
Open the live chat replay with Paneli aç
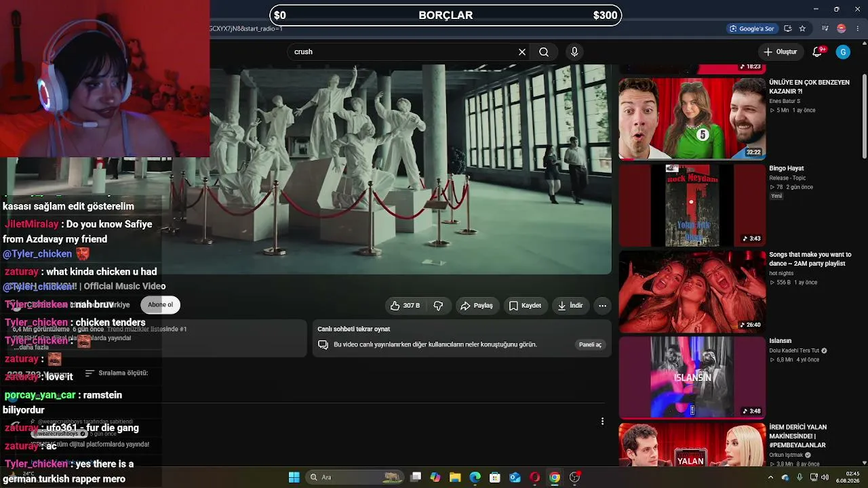tap(590, 344)
